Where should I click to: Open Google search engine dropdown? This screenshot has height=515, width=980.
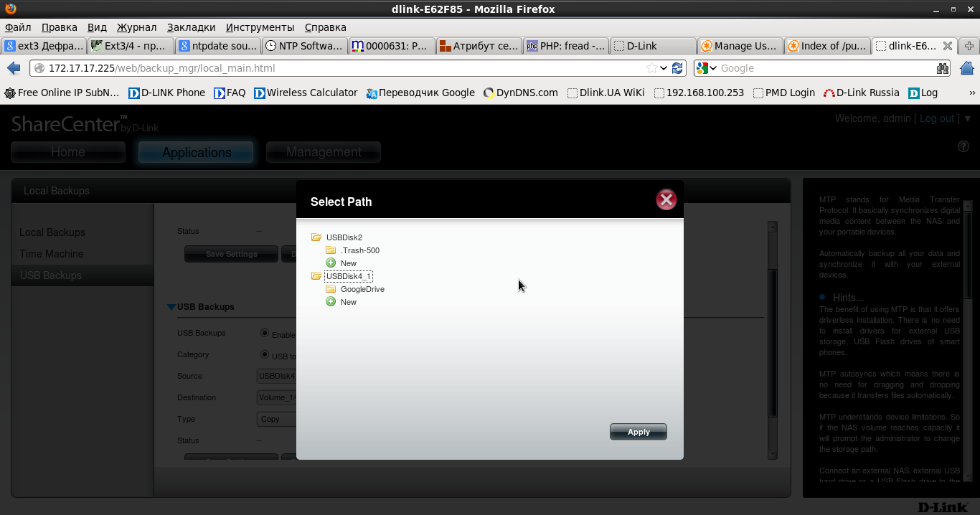(x=706, y=68)
